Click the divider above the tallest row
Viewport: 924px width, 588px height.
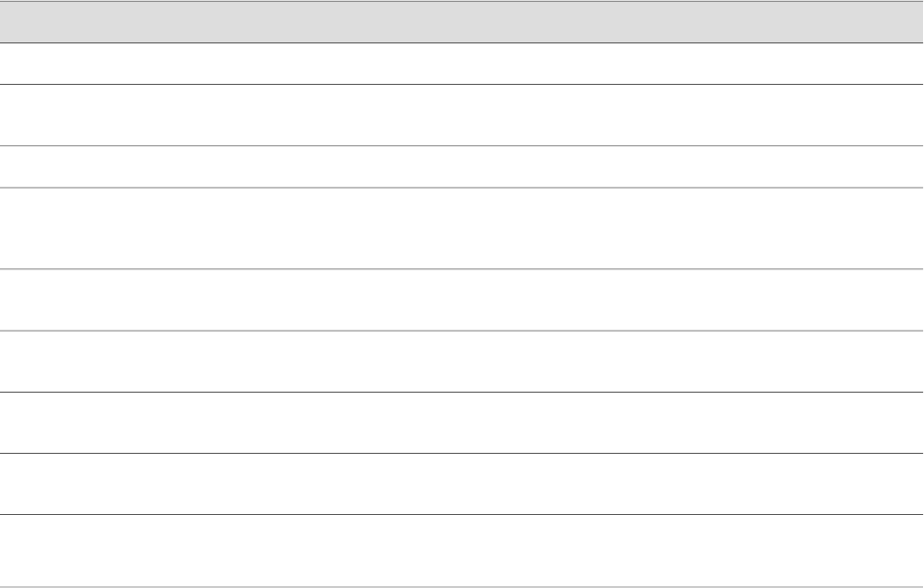[462, 187]
